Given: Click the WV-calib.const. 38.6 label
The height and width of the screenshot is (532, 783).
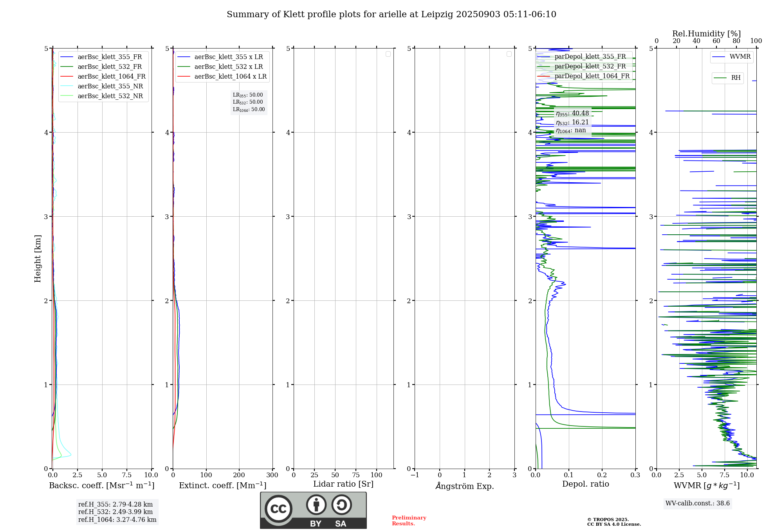Looking at the screenshot, I should 697,503.
